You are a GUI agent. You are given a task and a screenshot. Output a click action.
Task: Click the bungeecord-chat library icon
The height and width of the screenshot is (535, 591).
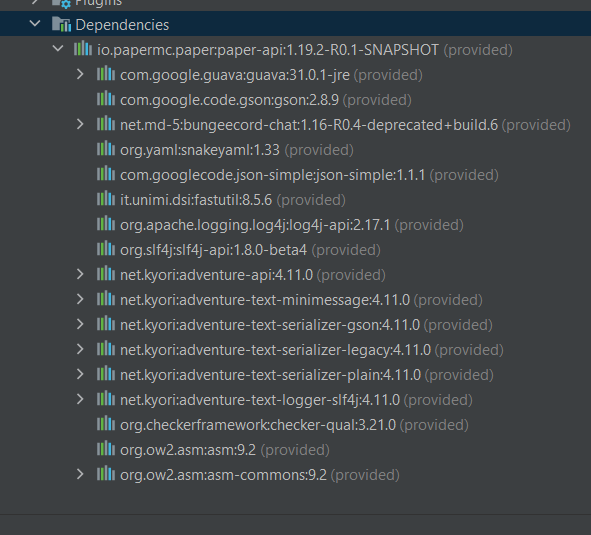pos(106,124)
